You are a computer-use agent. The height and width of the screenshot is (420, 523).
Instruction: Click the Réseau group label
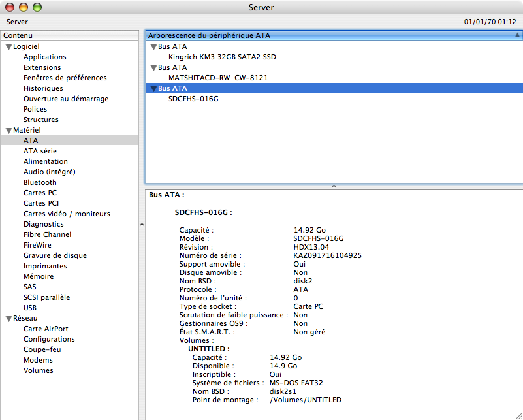tap(25, 318)
